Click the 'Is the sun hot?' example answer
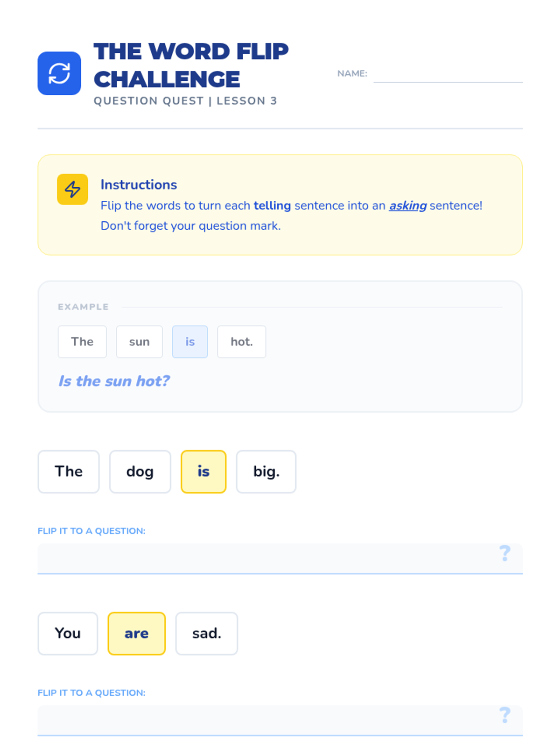Viewport: 560px width, 747px height. coord(114,381)
